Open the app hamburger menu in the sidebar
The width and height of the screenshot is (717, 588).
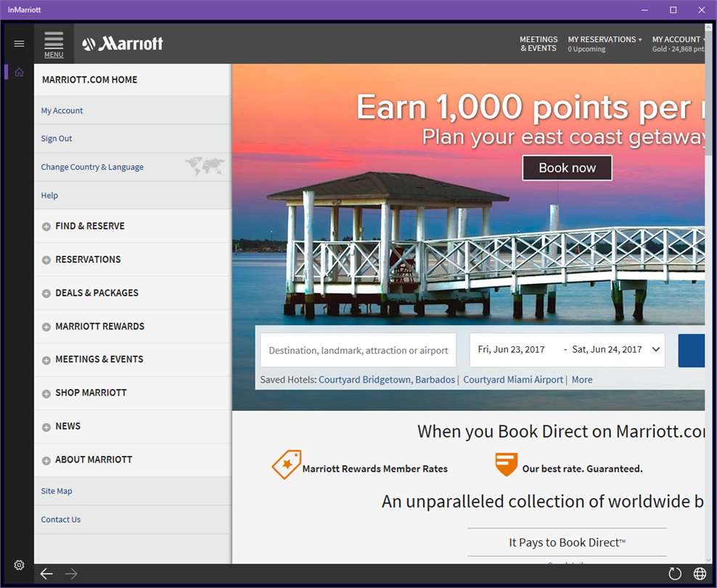[x=19, y=44]
